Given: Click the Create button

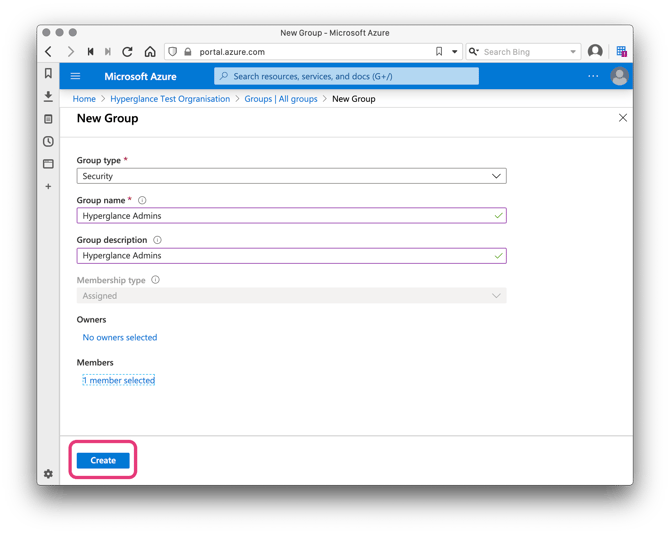Looking at the screenshot, I should pos(103,460).
